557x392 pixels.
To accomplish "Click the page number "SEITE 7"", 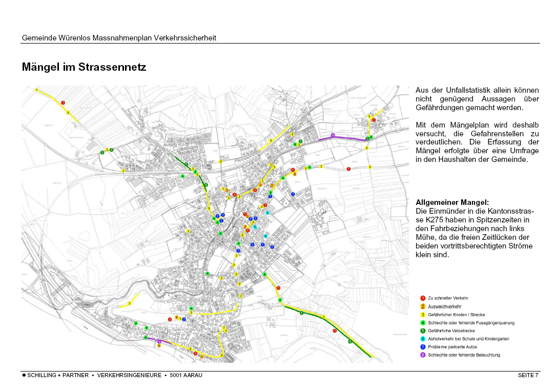I will point(528,375).
